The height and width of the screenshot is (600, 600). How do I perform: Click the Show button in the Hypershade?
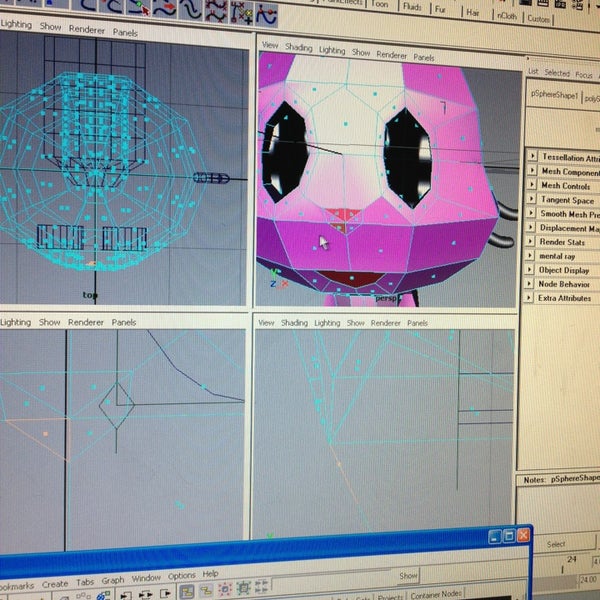click(408, 576)
